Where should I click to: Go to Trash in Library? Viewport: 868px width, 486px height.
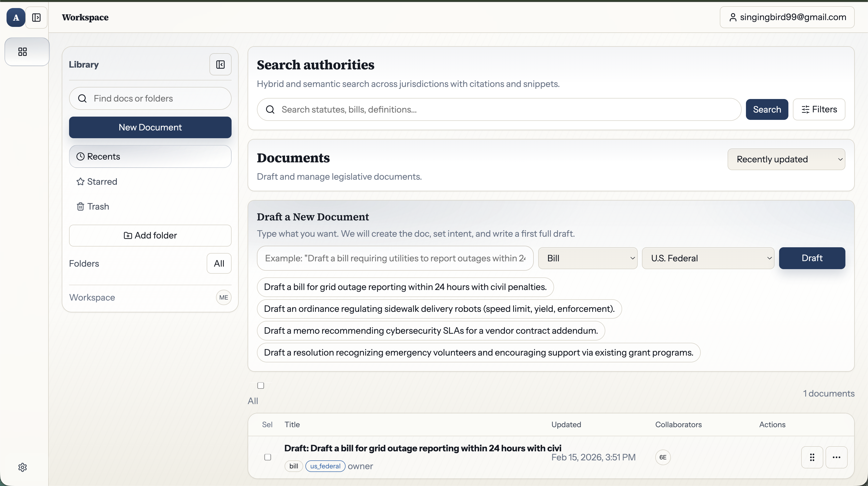click(x=98, y=206)
